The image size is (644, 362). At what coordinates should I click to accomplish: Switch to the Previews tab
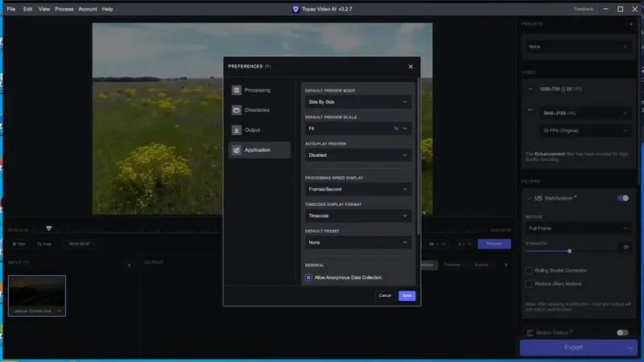pyautogui.click(x=452, y=265)
